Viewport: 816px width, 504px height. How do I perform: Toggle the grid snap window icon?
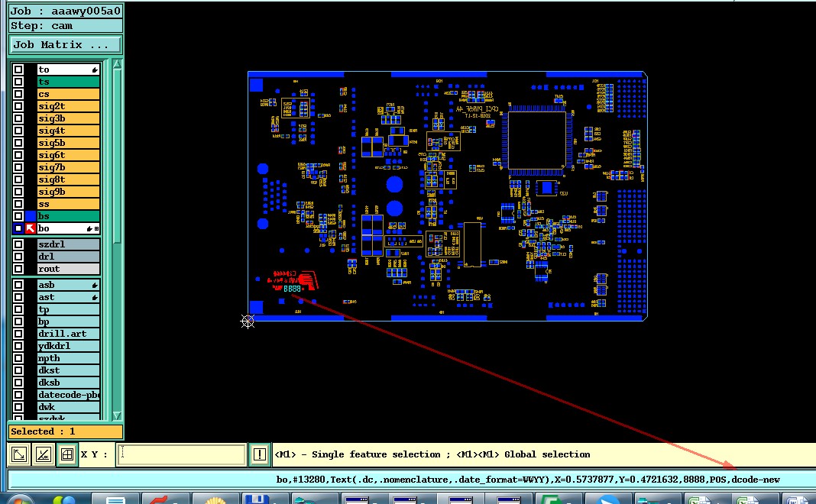(67, 454)
